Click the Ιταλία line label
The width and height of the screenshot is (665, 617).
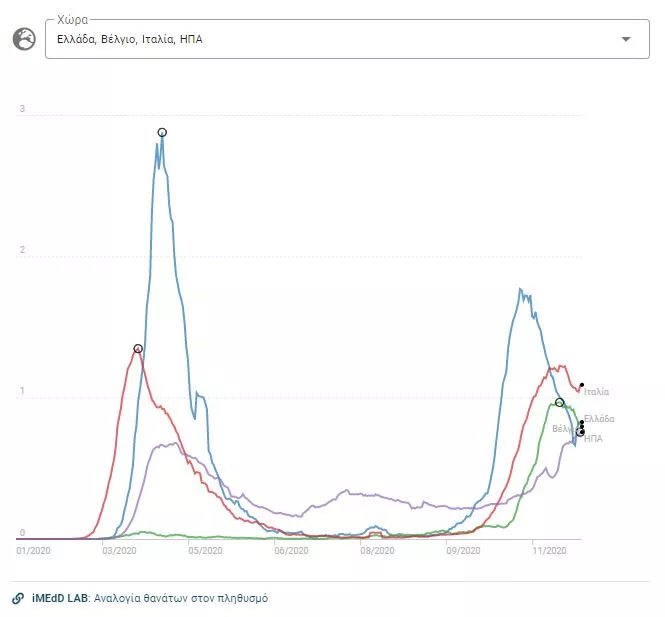coord(597,392)
